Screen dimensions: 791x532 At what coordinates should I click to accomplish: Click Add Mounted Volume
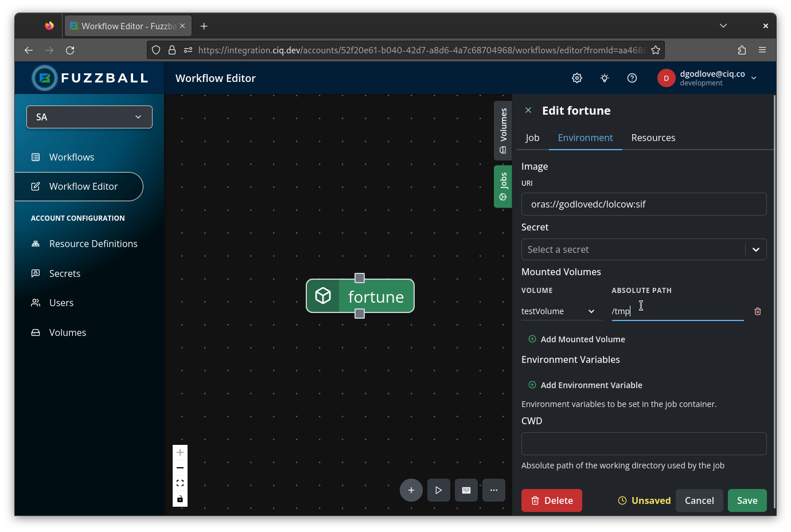576,339
